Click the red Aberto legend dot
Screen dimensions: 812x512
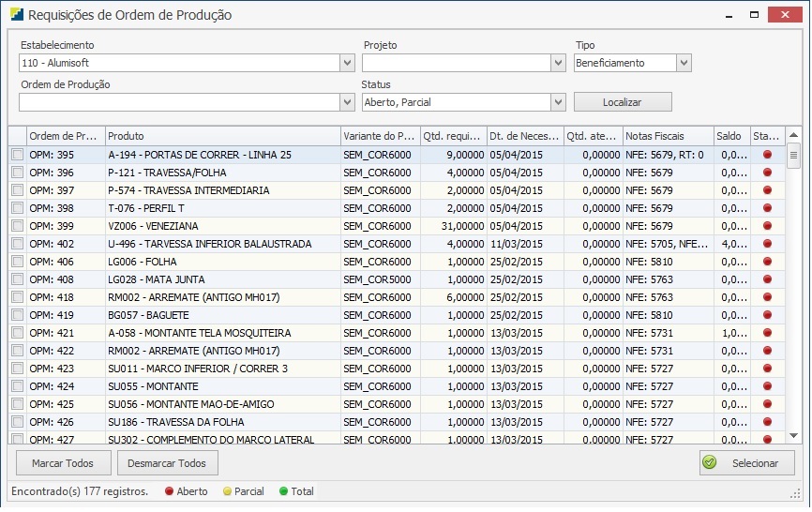[170, 491]
